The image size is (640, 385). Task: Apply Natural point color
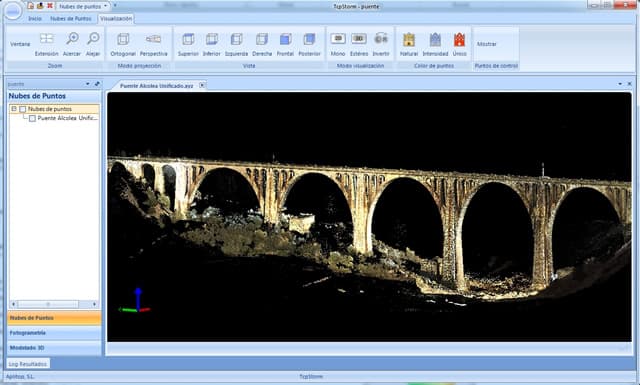coord(409,44)
